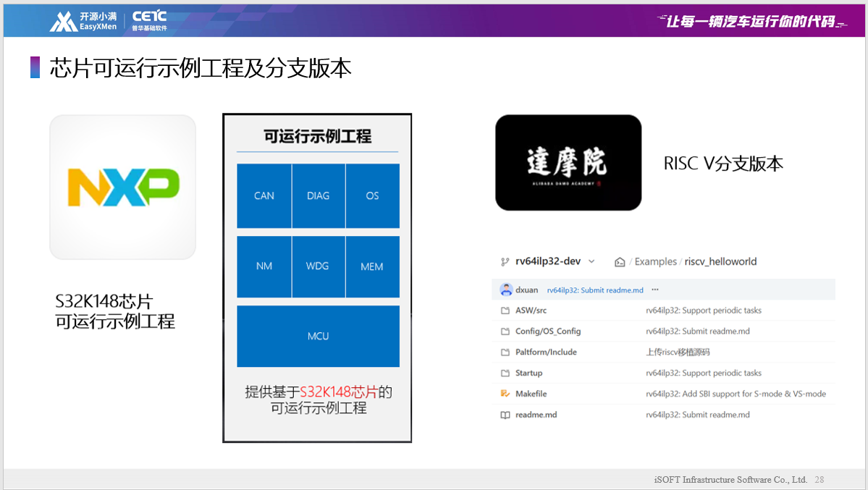Select the OS module block

pyautogui.click(x=373, y=195)
